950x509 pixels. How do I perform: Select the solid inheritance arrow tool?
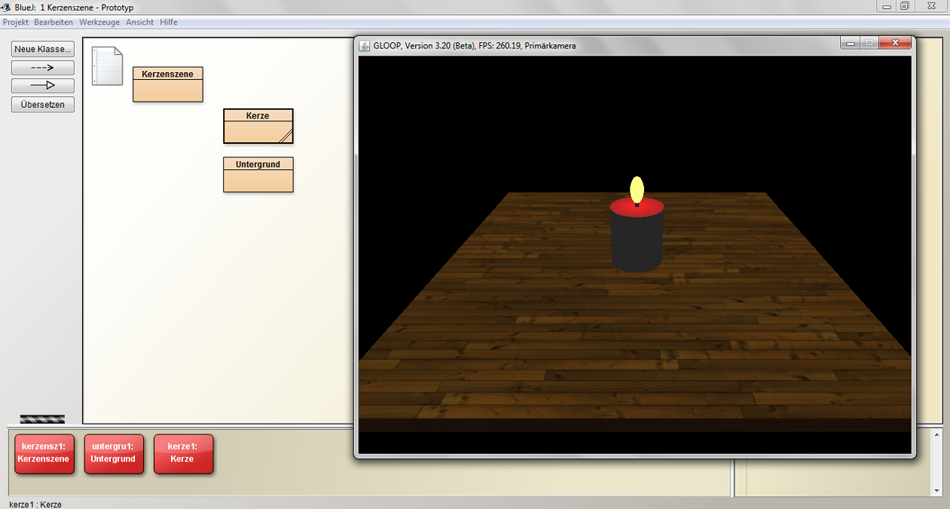[43, 86]
